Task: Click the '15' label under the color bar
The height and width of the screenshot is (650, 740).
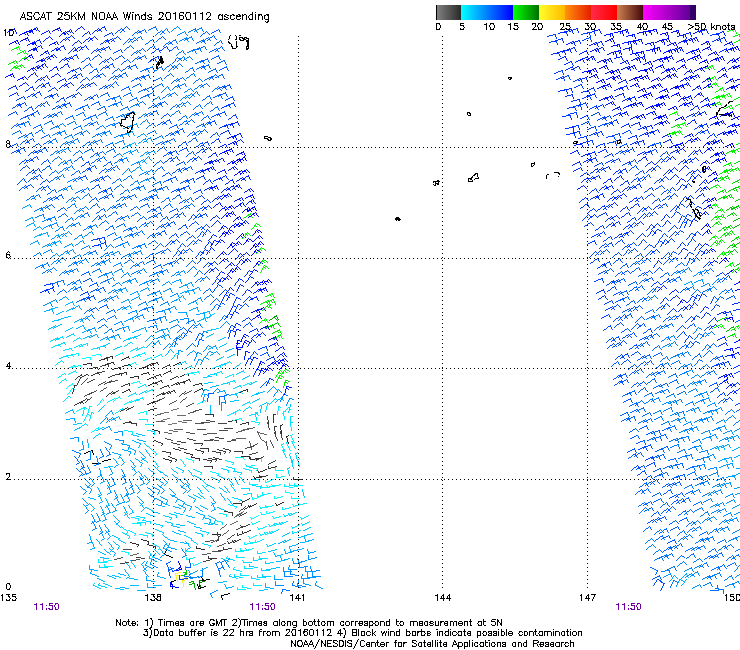Action: tap(513, 27)
